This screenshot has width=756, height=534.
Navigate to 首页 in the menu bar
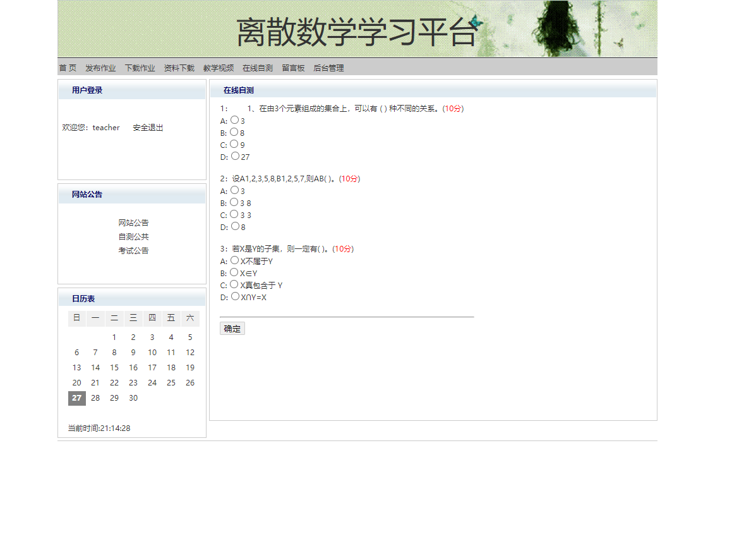(67, 68)
